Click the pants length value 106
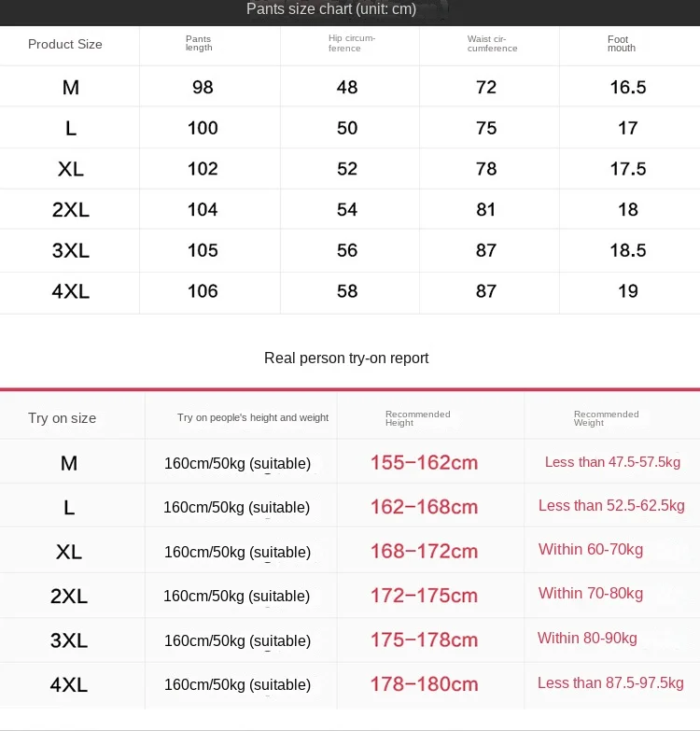The width and height of the screenshot is (700, 731). point(203,291)
